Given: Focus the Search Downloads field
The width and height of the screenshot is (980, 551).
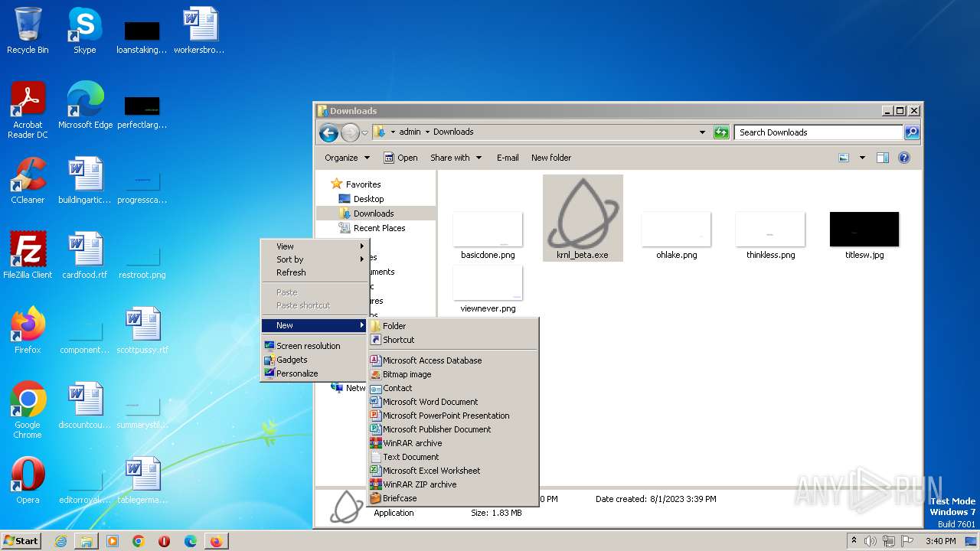Looking at the screenshot, I should [818, 132].
